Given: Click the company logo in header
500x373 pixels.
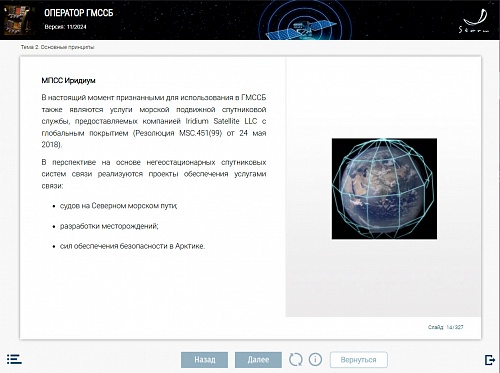Looking at the screenshot, I should [x=475, y=21].
